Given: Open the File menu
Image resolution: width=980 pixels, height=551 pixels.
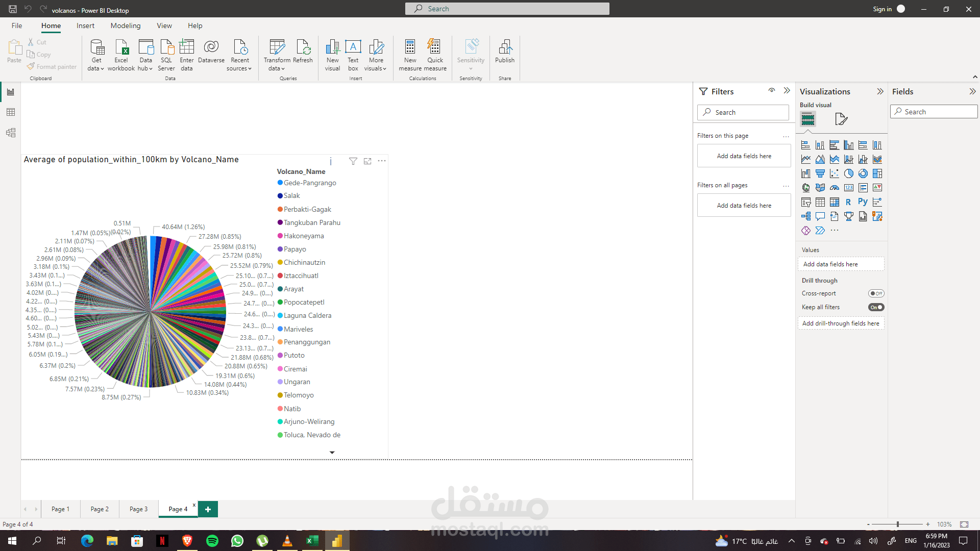Looking at the screenshot, I should click(17, 26).
